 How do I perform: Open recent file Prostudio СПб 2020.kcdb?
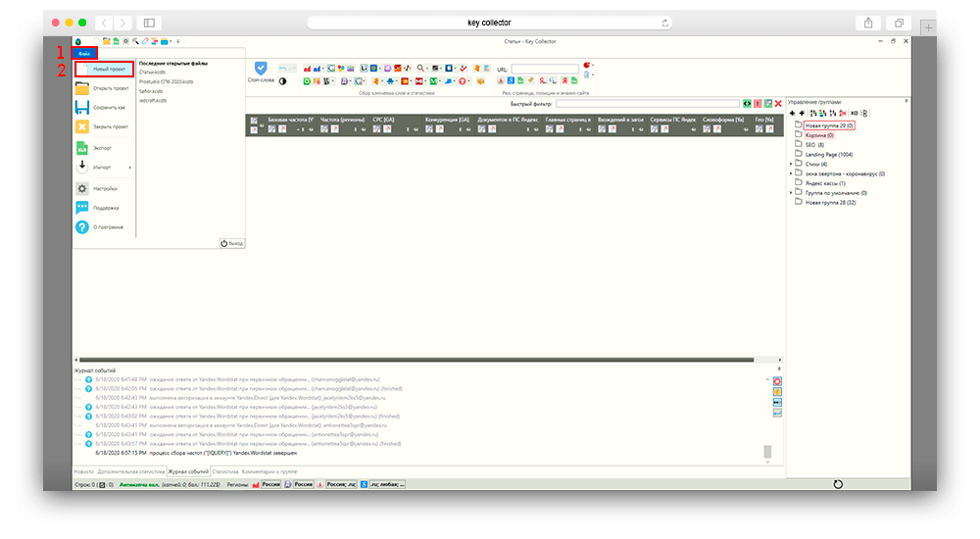pos(167,82)
